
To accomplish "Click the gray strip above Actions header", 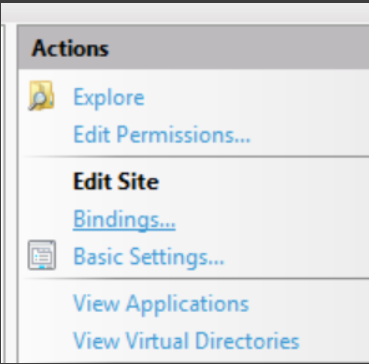I will (185, 14).
